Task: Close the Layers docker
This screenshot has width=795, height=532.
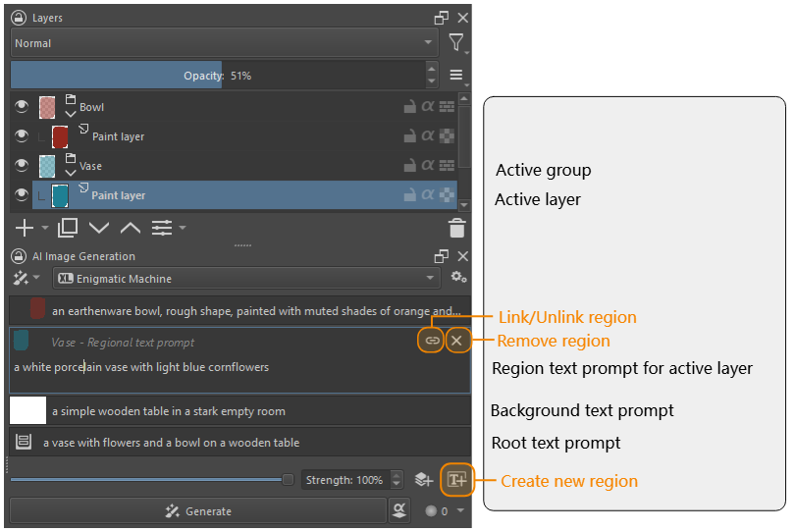Action: click(462, 18)
